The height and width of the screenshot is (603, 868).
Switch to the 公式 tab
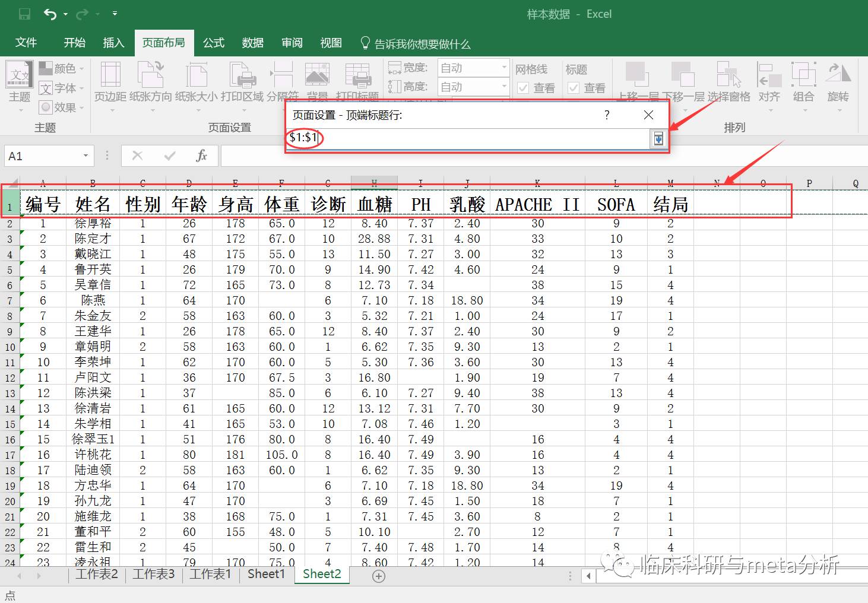(x=214, y=43)
